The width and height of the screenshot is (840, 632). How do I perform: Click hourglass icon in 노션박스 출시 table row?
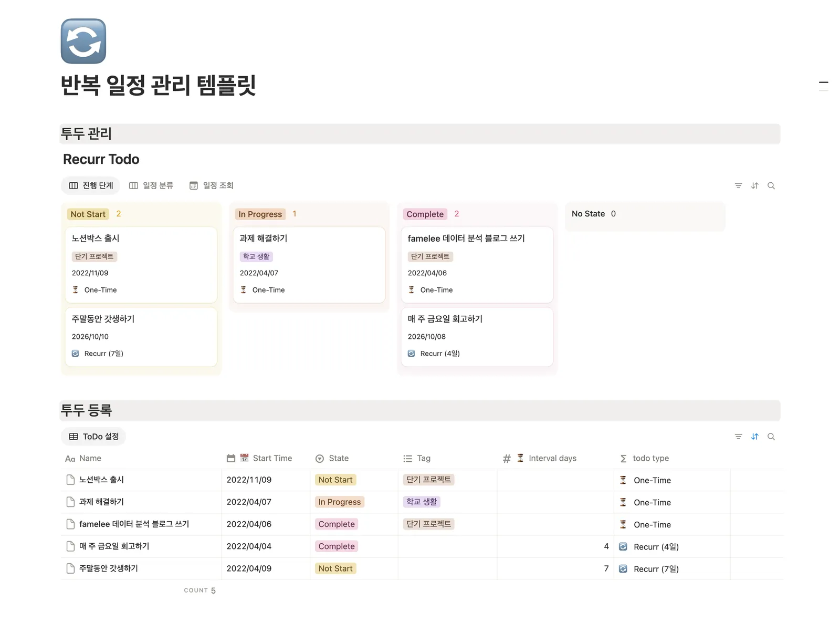pos(623,480)
